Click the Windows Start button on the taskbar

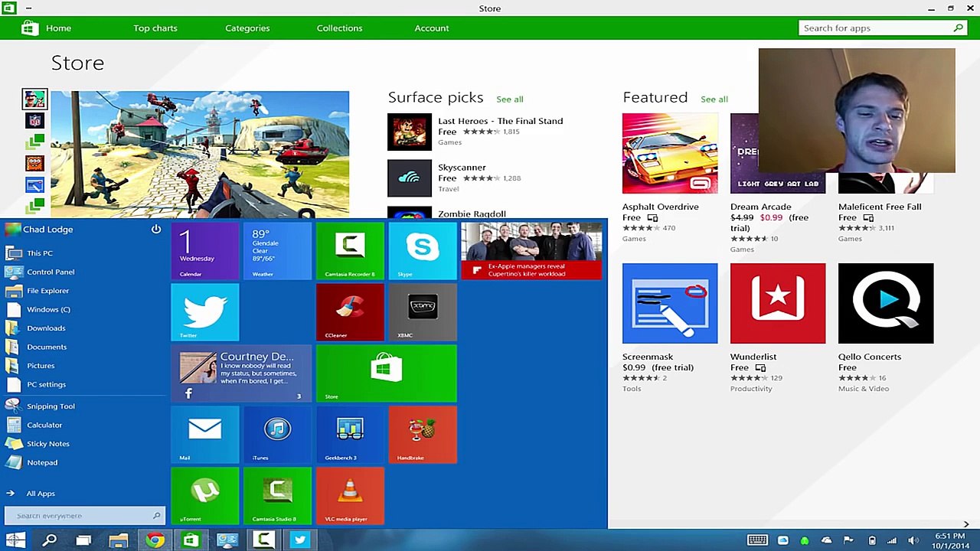click(x=15, y=540)
